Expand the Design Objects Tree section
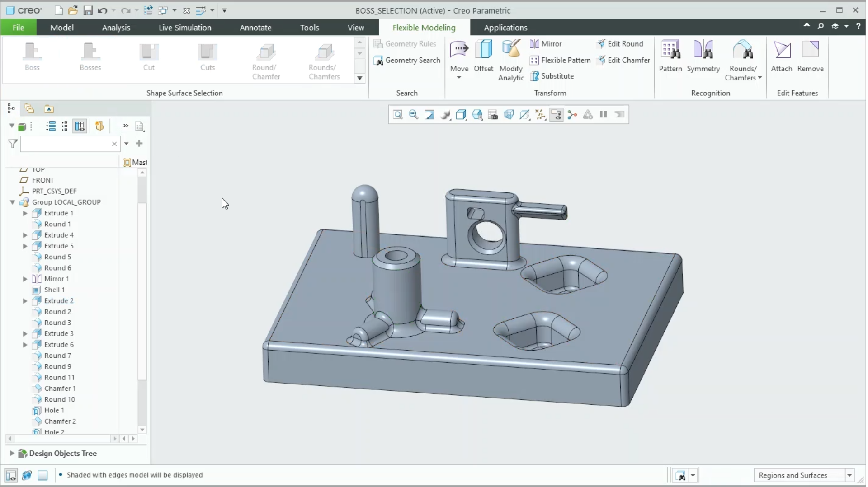The image size is (868, 487). coord(12,453)
